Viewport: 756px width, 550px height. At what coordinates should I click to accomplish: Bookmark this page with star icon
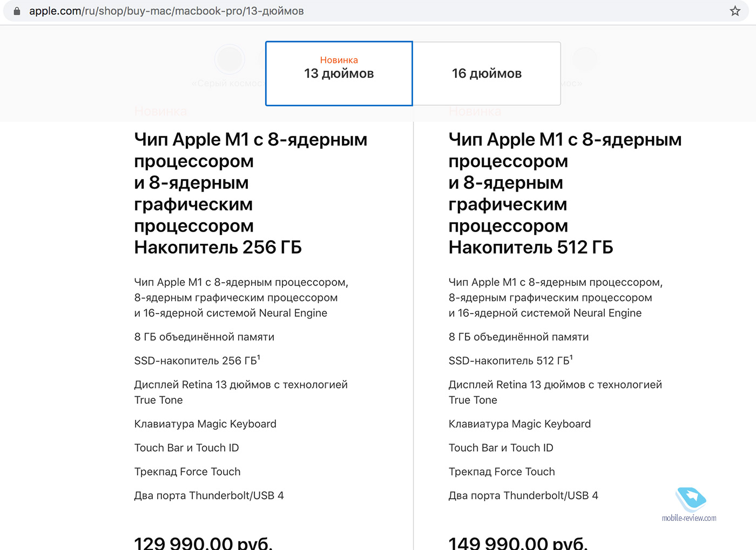coord(735,11)
